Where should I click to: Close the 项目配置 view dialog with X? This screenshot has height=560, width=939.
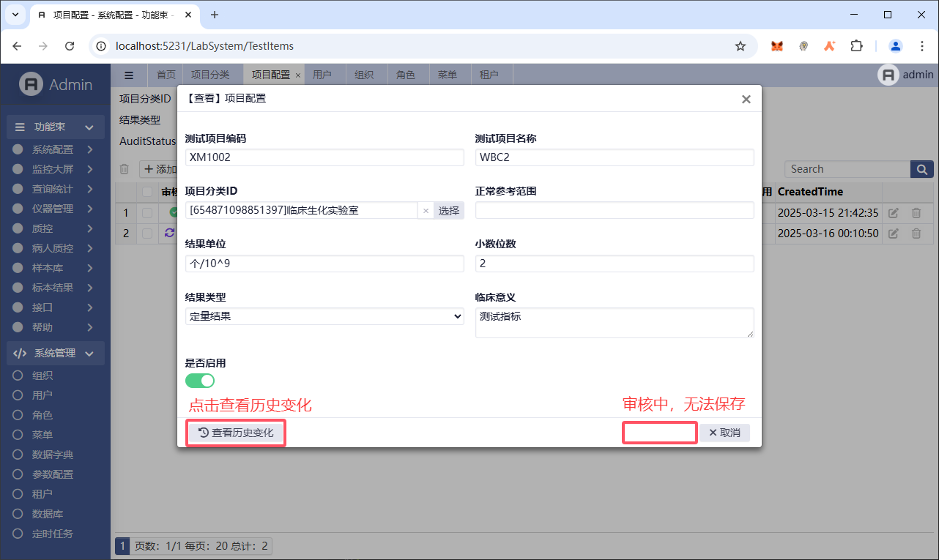[746, 99]
